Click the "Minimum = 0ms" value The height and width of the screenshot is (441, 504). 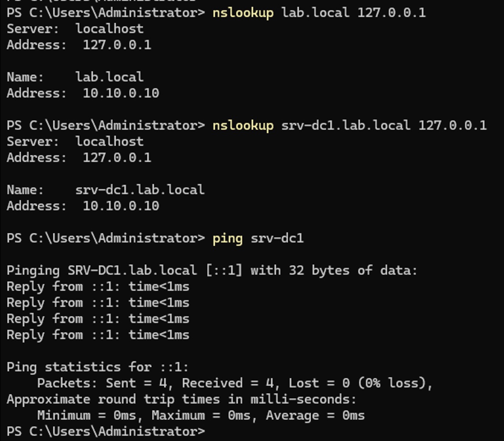click(x=87, y=416)
